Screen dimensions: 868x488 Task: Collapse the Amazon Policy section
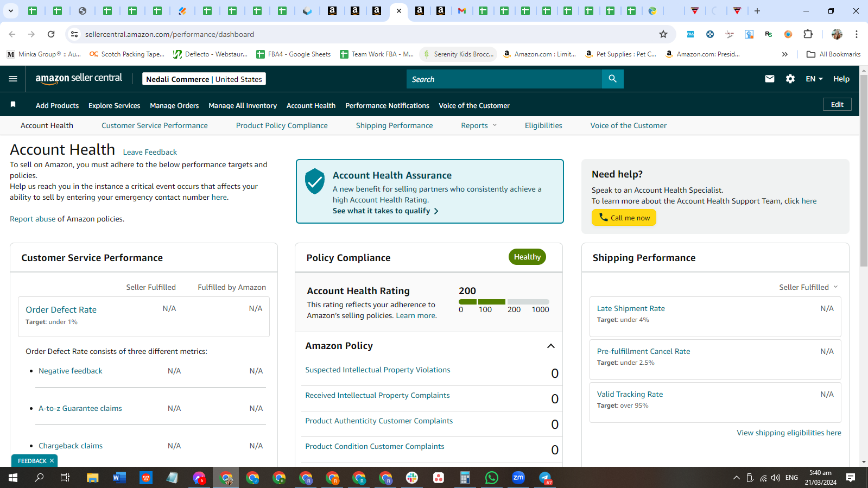click(x=551, y=346)
